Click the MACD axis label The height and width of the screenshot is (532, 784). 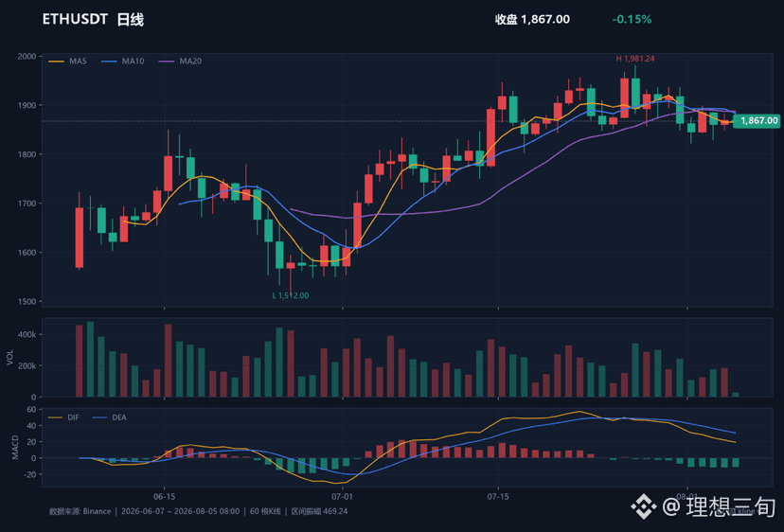[x=15, y=448]
